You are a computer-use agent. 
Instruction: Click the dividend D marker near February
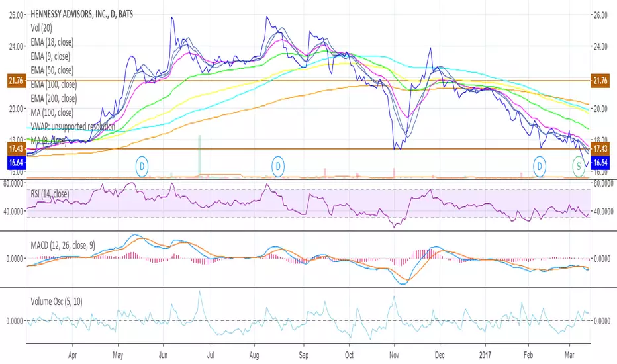click(540, 167)
